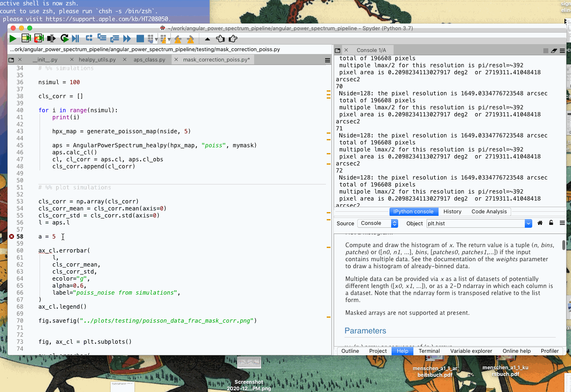The height and width of the screenshot is (392, 571).
Task: Show the Online help pane
Action: (517, 351)
